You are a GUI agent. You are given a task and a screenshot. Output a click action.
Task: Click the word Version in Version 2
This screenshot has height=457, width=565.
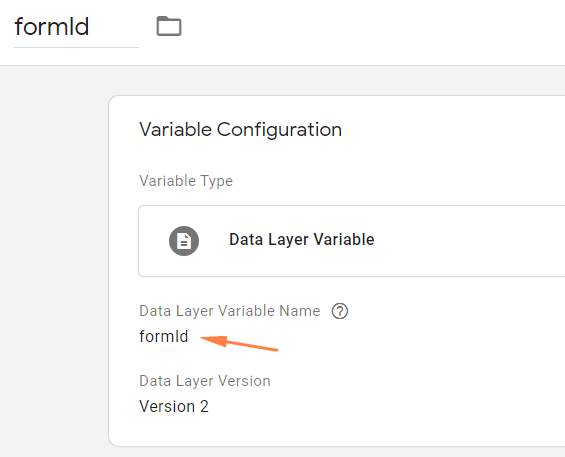tap(167, 407)
